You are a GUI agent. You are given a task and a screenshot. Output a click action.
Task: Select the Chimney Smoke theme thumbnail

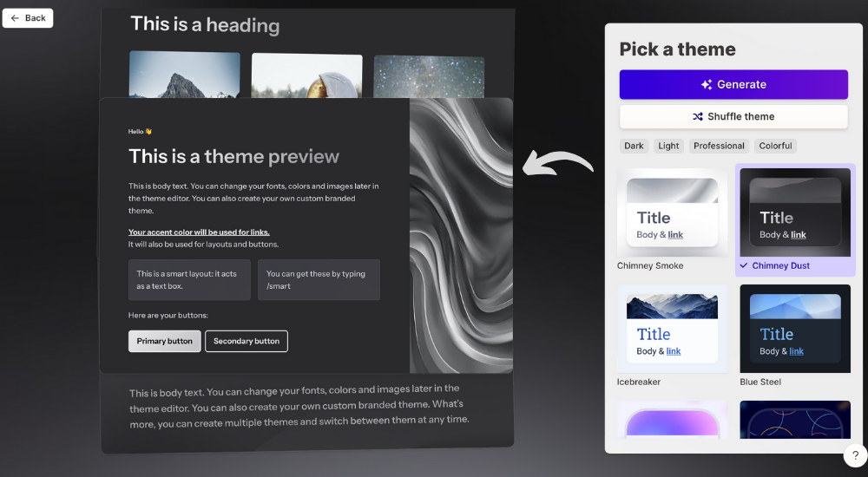(x=672, y=213)
